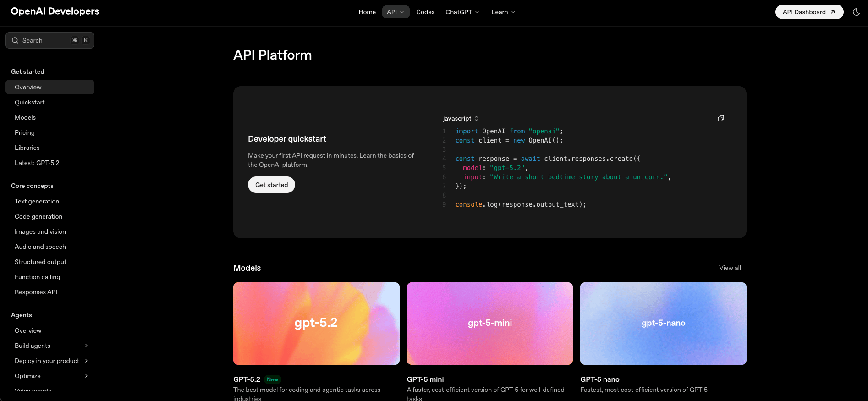868x401 pixels.
Task: Click the Developer quickstart heading
Action: 287,139
